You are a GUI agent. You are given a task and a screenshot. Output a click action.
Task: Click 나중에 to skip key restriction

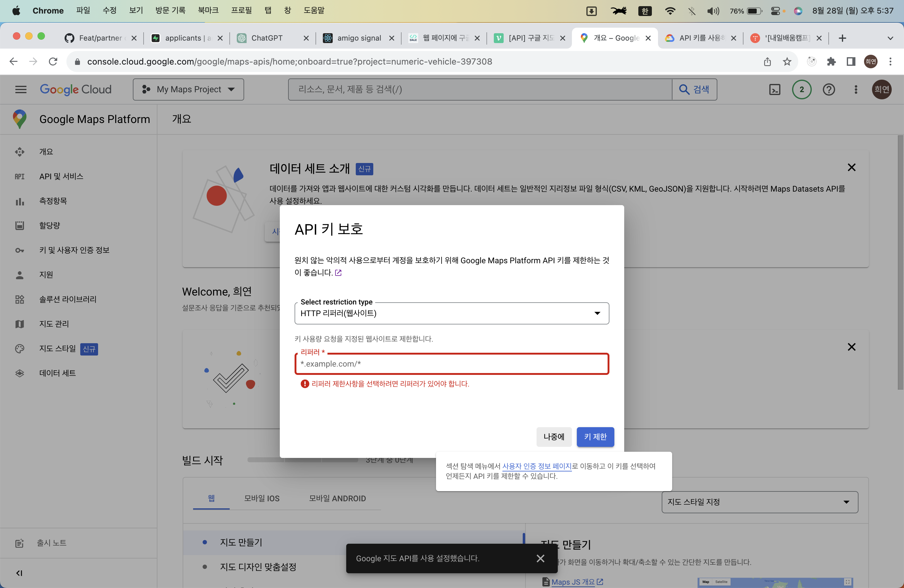coord(554,437)
